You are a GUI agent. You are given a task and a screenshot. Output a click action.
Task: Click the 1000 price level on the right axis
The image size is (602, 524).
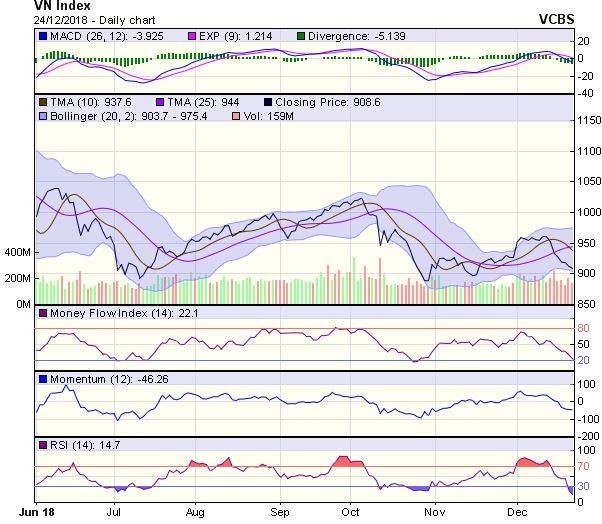[586, 213]
